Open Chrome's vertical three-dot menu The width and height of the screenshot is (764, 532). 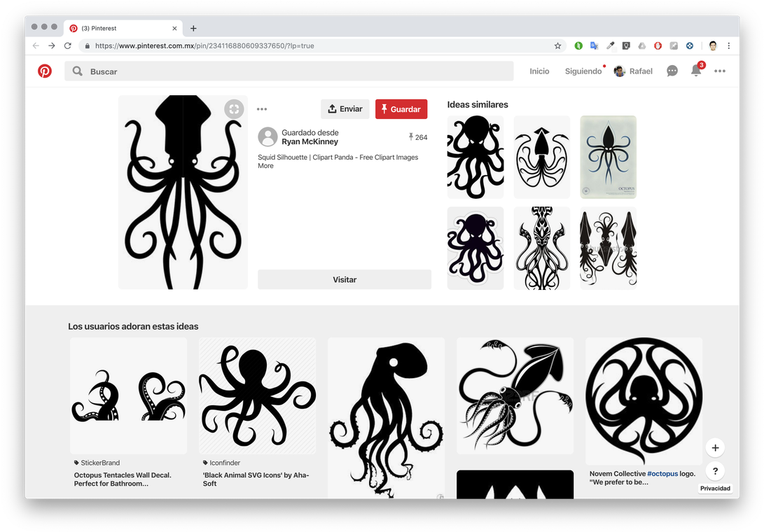click(729, 45)
